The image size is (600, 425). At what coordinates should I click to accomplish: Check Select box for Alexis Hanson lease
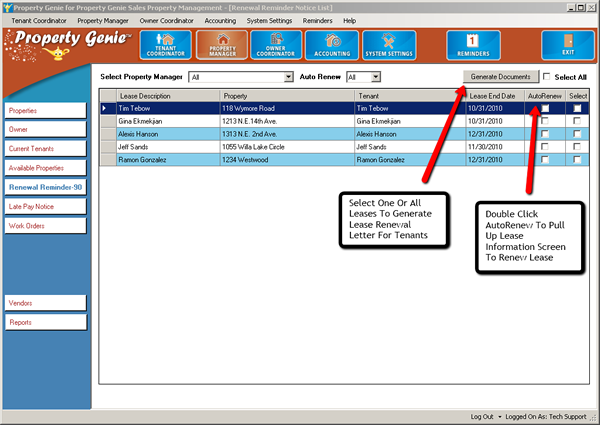[577, 134]
